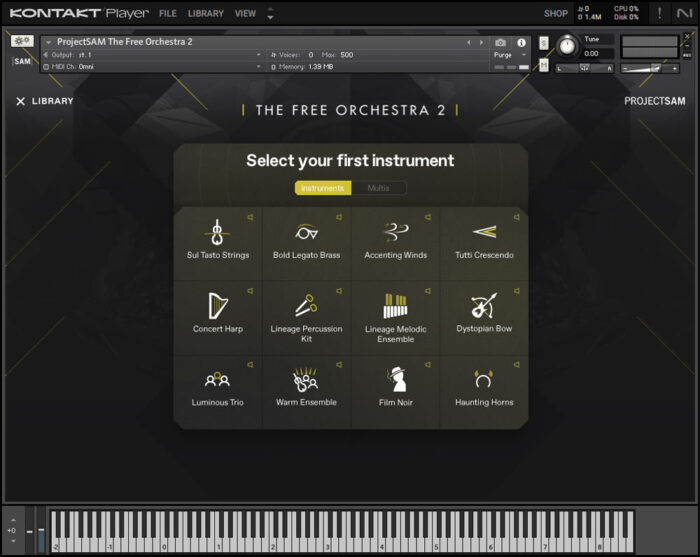Shift keyboard octave up arrow
Screen dimensions: 700x557
click(x=13, y=520)
